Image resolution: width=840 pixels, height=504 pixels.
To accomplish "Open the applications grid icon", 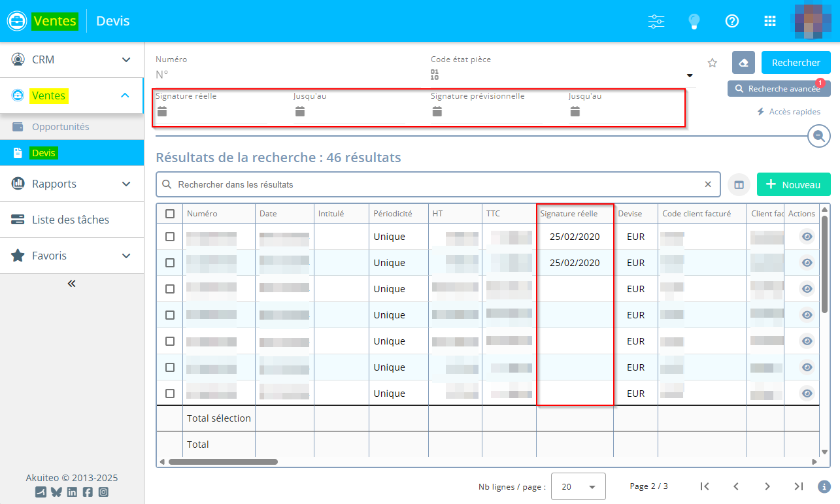I will [770, 21].
